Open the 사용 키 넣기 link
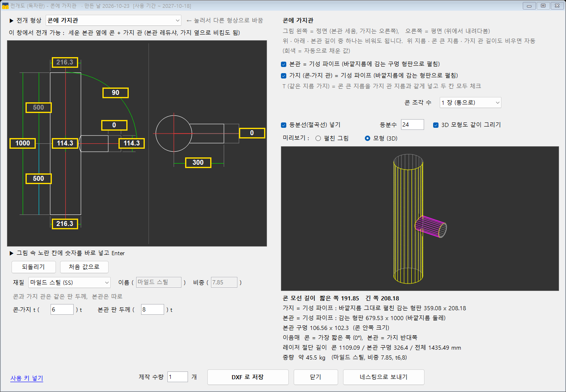This screenshot has height=392, width=566. pyautogui.click(x=27, y=378)
